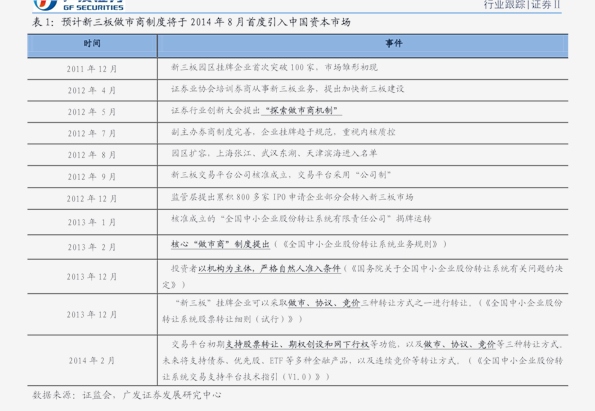Click the 2013年 1月 date cell

point(92,222)
